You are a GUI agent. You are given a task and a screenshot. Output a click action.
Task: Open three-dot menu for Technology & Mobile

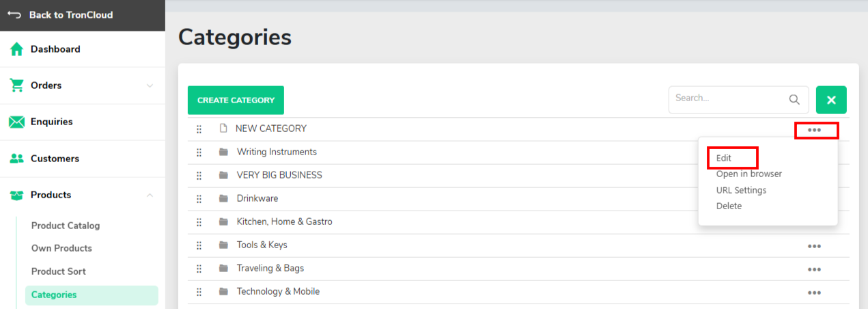pyautogui.click(x=814, y=293)
